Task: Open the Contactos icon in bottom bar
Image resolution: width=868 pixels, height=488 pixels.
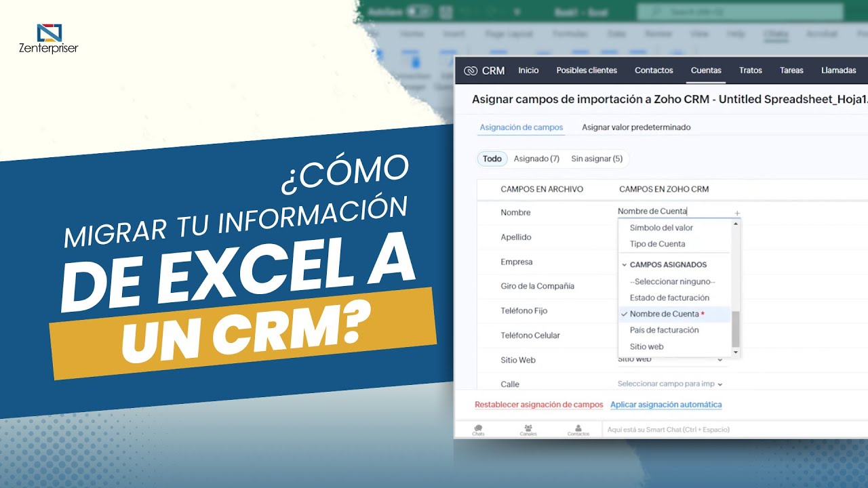Action: [578, 430]
